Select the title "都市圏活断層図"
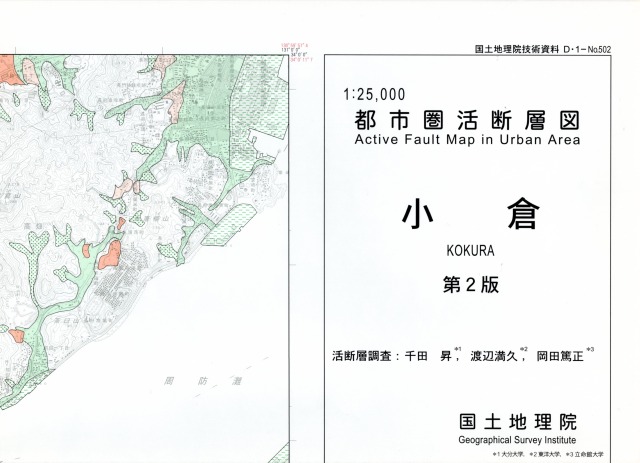The height and width of the screenshot is (463, 640). 467,120
